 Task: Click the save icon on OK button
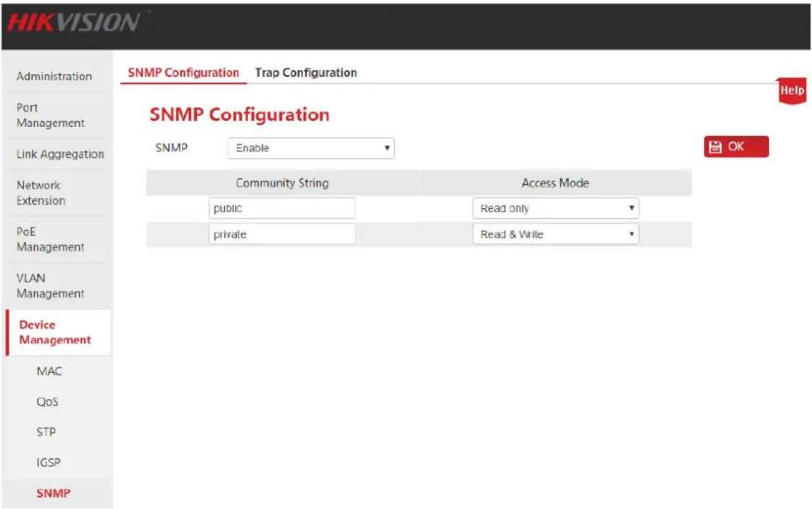click(715, 147)
